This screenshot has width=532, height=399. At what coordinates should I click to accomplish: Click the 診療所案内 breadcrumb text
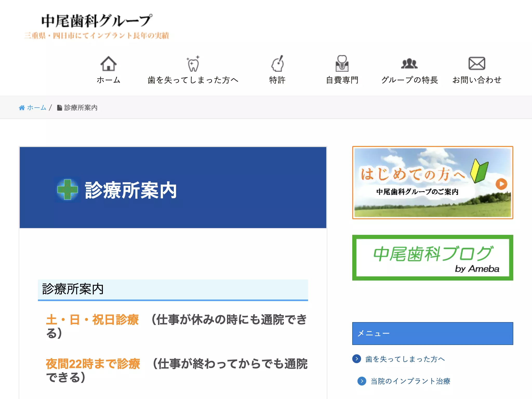pos(81,108)
